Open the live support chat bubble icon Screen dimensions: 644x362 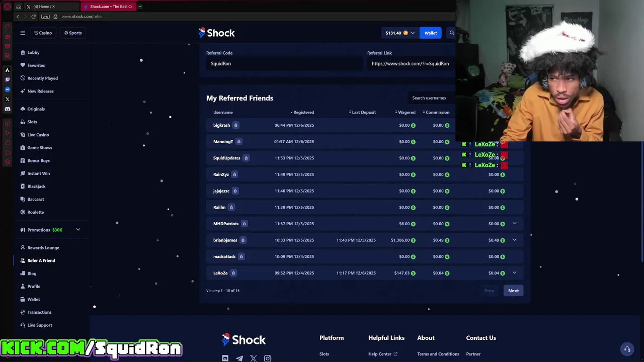coord(627,349)
